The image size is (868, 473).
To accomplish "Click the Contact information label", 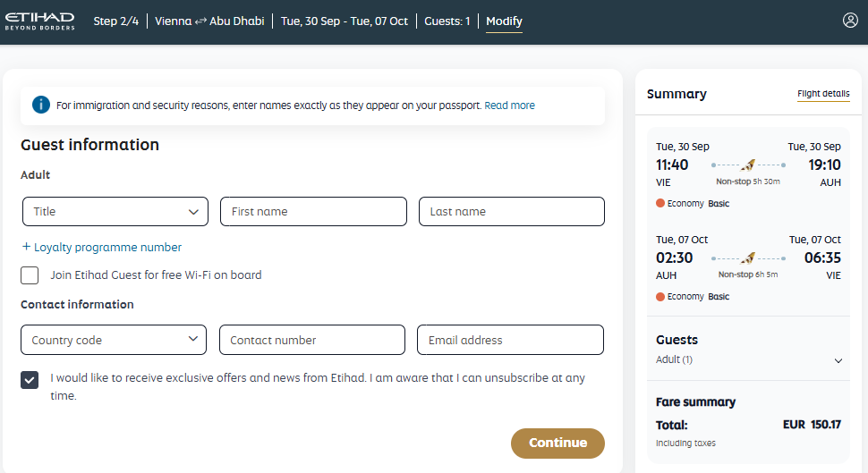I will click(x=77, y=304).
